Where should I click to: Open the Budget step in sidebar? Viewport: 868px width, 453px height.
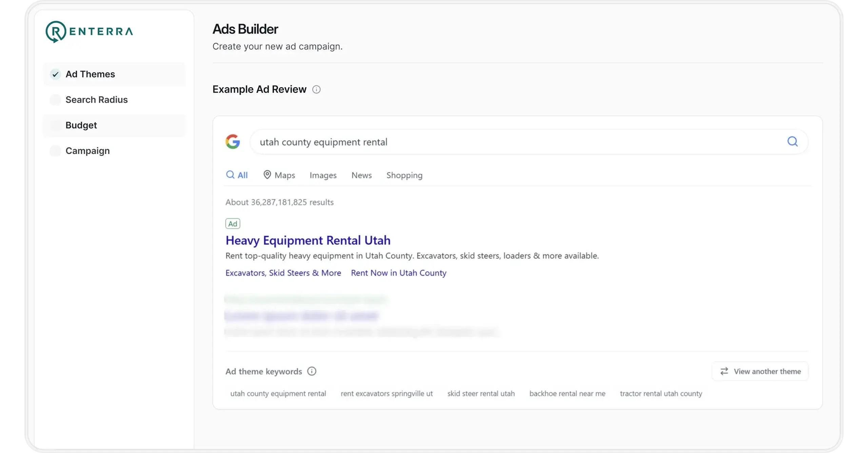pyautogui.click(x=81, y=125)
